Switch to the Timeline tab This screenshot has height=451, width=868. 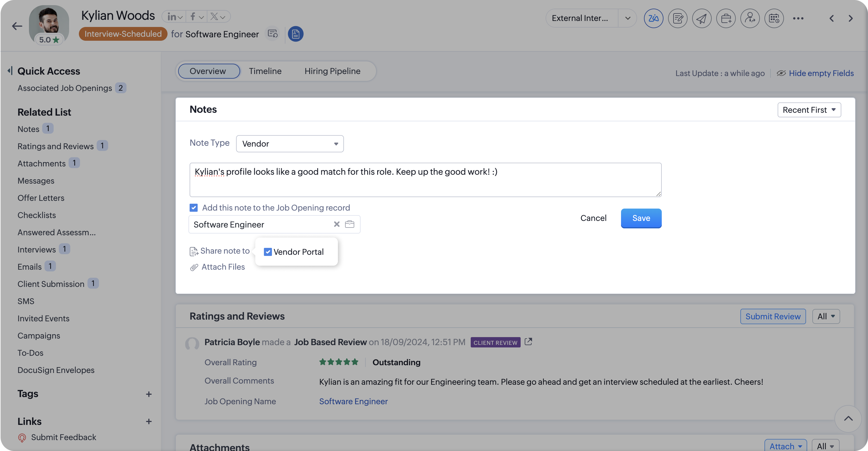(265, 71)
